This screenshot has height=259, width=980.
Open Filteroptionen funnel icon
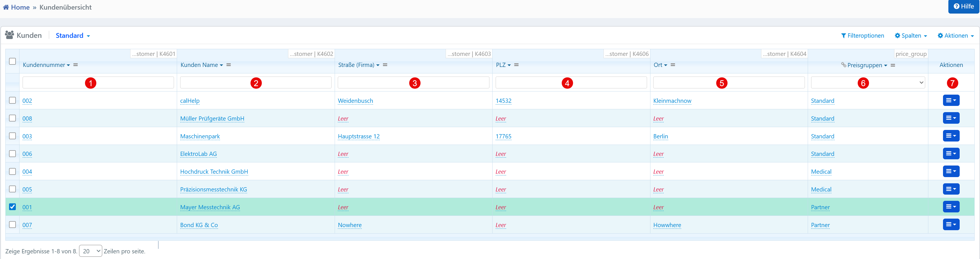pos(843,36)
